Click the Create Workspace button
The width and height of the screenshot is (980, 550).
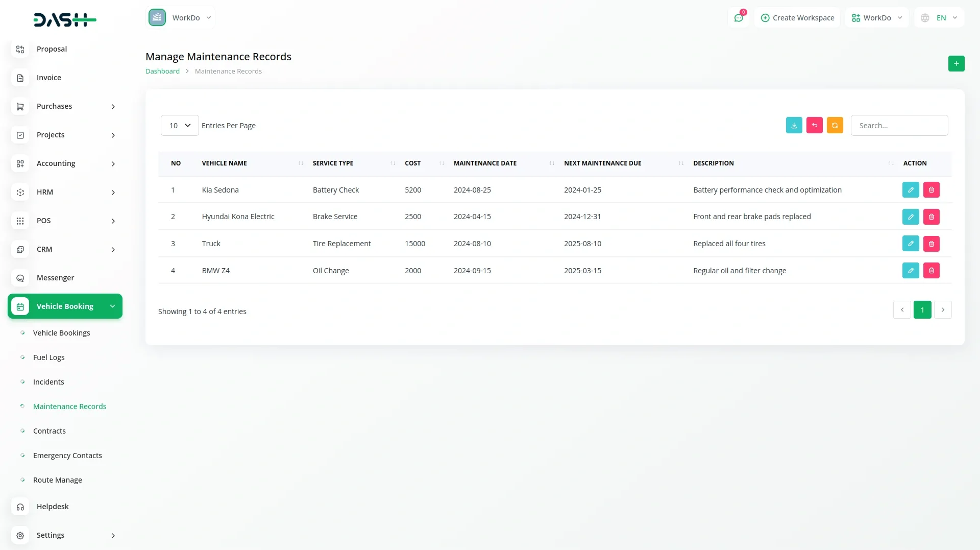797,17
